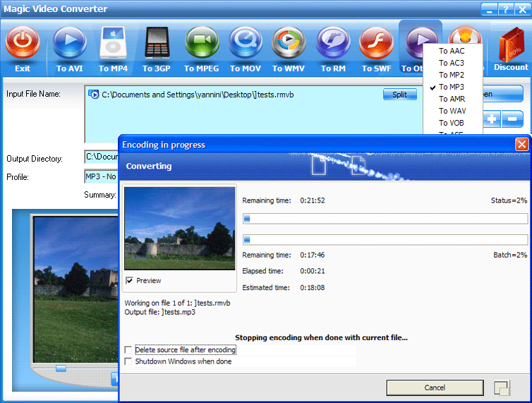Click the Split button beside file name
Screen dimensions: 532x403
[399, 95]
